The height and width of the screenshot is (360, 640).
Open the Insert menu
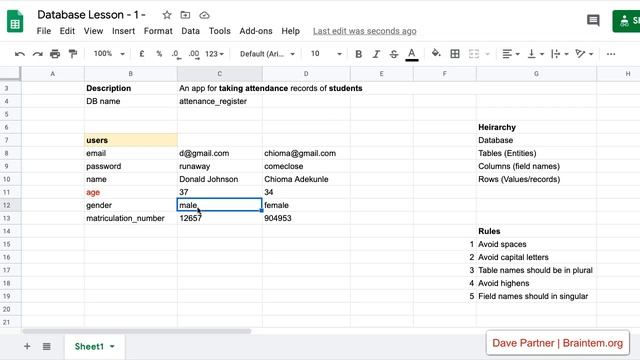pos(123,31)
